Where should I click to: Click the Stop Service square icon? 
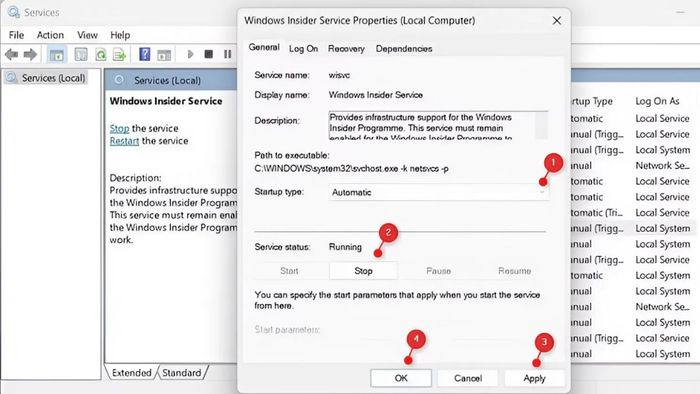(208, 54)
